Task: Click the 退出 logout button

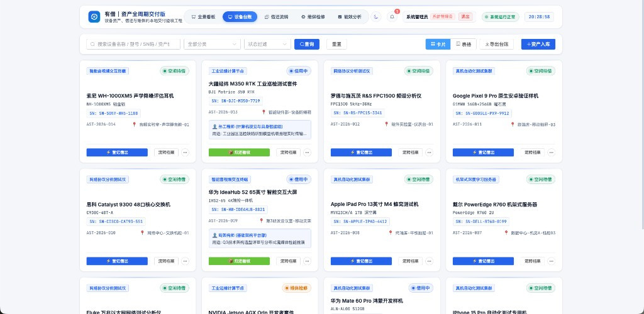Action: click(x=465, y=17)
